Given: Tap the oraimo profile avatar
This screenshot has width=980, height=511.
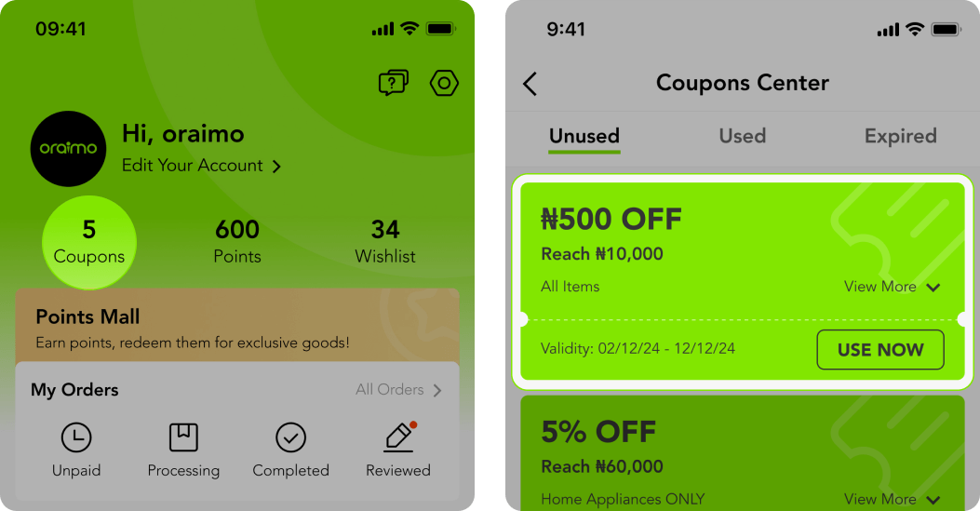Looking at the screenshot, I should pyautogui.click(x=68, y=149).
